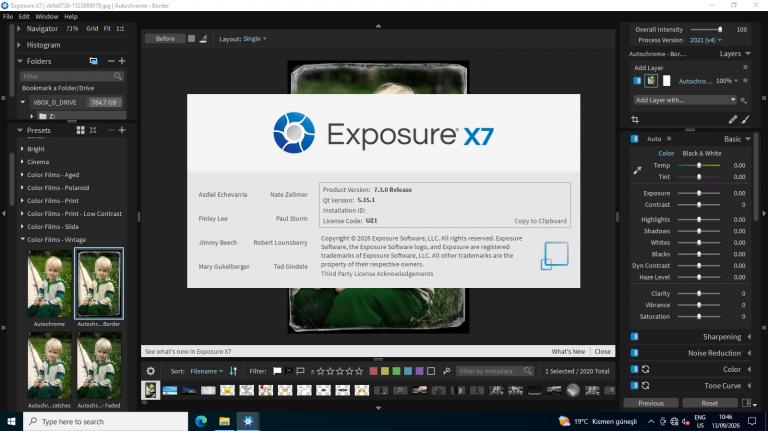This screenshot has height=431, width=768.
Task: Expand the Color Films - Polaroid category
Action: 22,188
